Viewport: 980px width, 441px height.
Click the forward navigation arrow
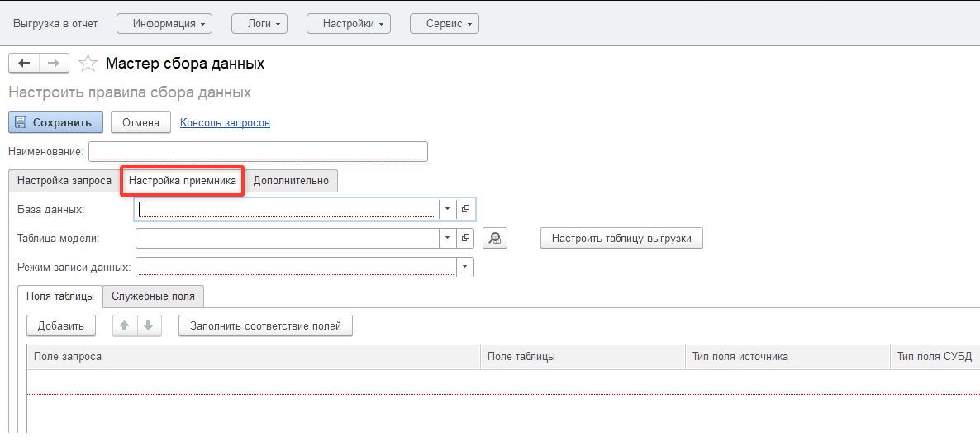pos(54,64)
